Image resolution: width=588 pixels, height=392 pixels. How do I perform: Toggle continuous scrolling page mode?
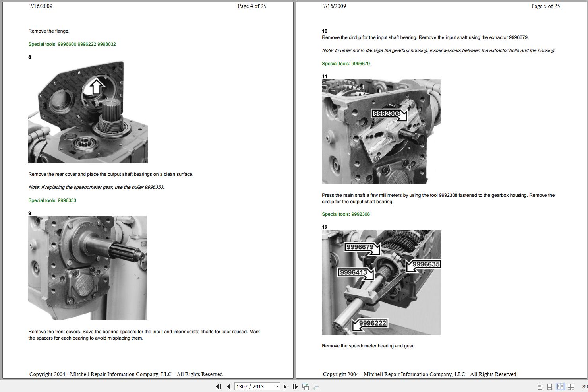tap(550, 386)
